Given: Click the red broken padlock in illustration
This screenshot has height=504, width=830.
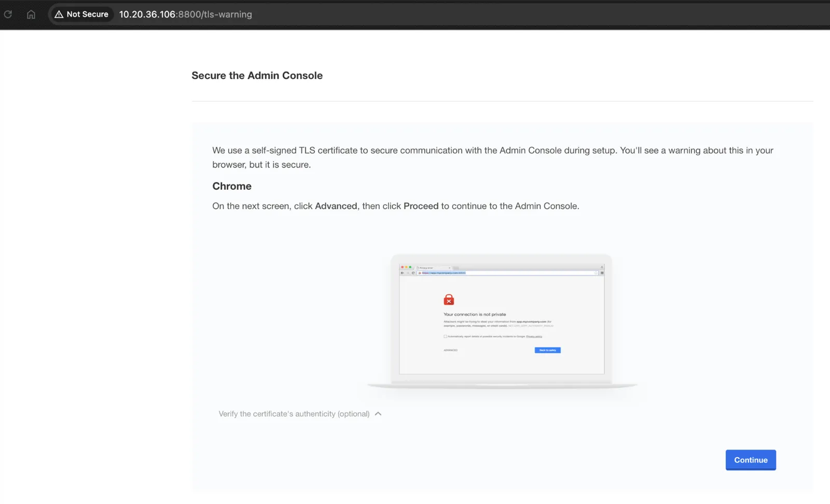Looking at the screenshot, I should tap(449, 300).
